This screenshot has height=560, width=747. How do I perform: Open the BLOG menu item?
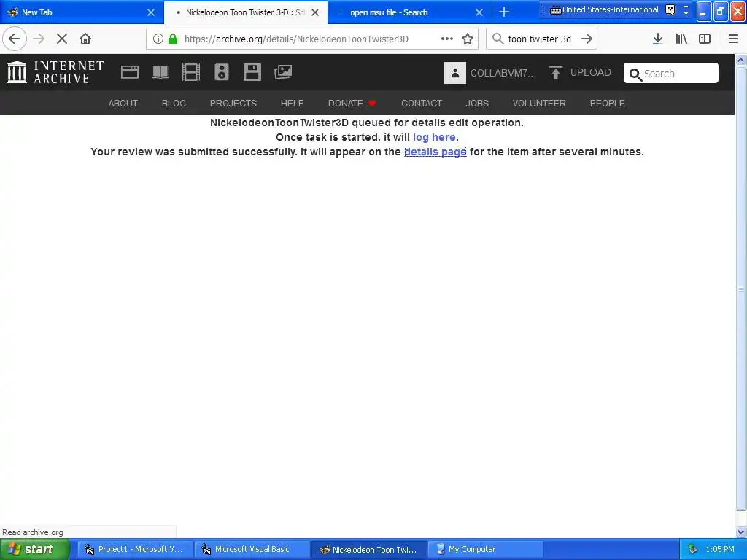point(174,104)
